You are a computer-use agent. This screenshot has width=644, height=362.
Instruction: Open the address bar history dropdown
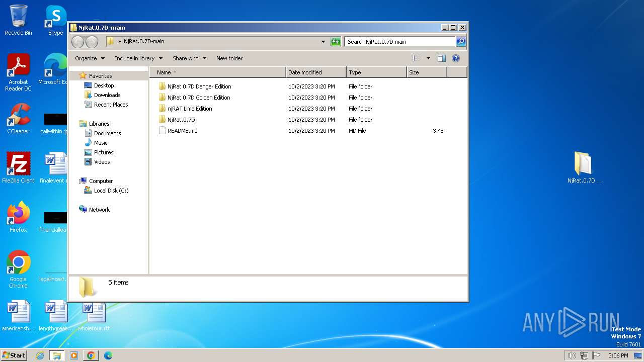click(x=323, y=42)
